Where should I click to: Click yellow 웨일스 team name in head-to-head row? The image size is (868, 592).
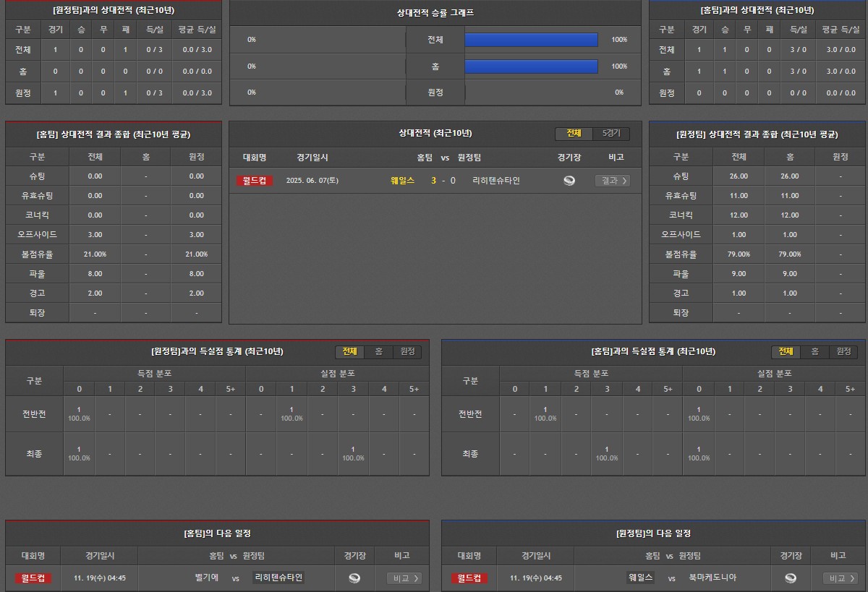pyautogui.click(x=402, y=181)
